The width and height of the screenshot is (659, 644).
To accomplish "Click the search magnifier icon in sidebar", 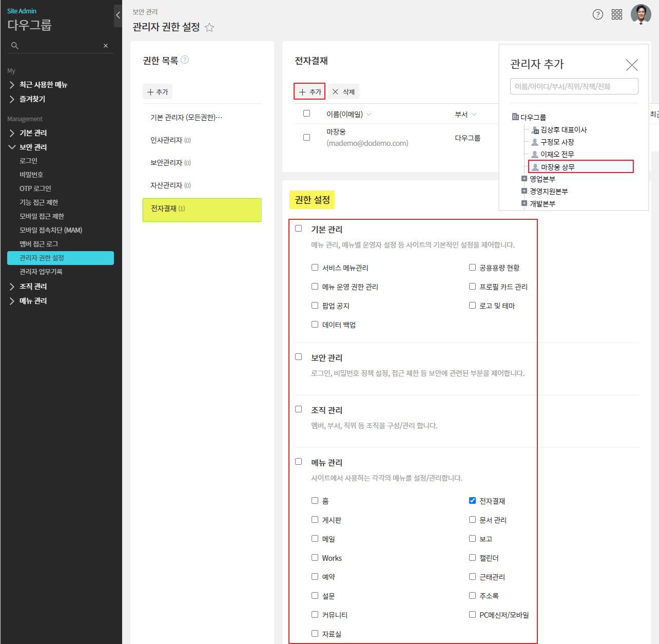I will click(x=15, y=46).
